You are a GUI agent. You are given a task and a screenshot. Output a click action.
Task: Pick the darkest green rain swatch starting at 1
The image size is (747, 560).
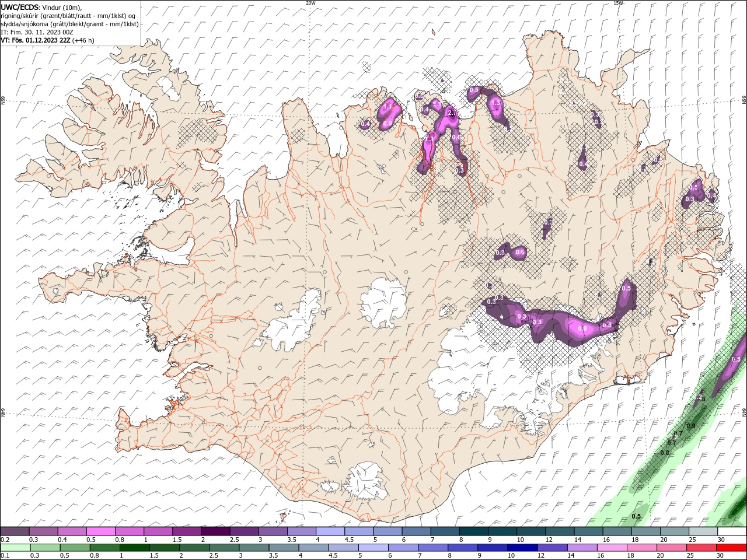[x=134, y=547]
